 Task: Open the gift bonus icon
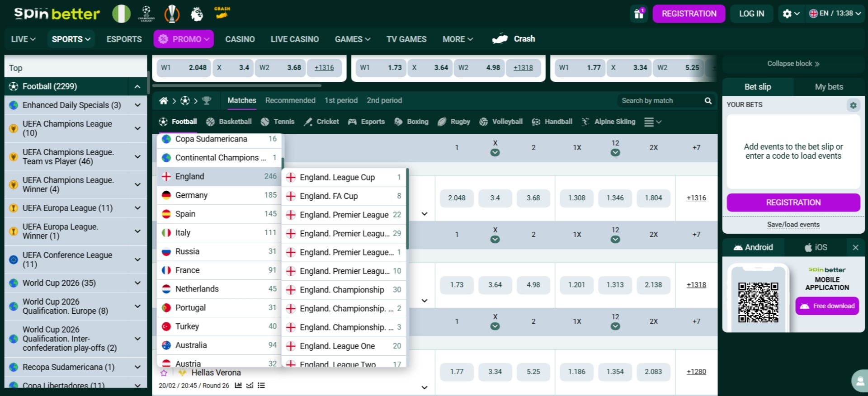(639, 14)
